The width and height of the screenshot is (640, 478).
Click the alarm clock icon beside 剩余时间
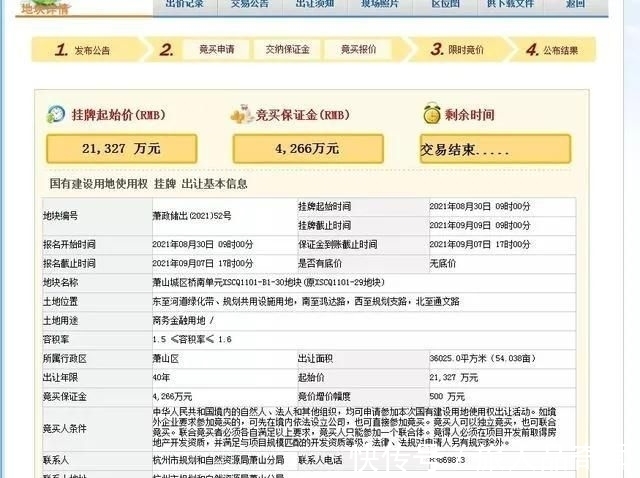(x=431, y=113)
